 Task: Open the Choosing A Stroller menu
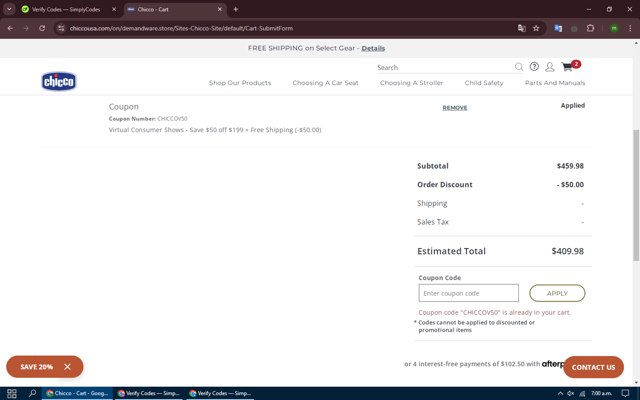411,83
